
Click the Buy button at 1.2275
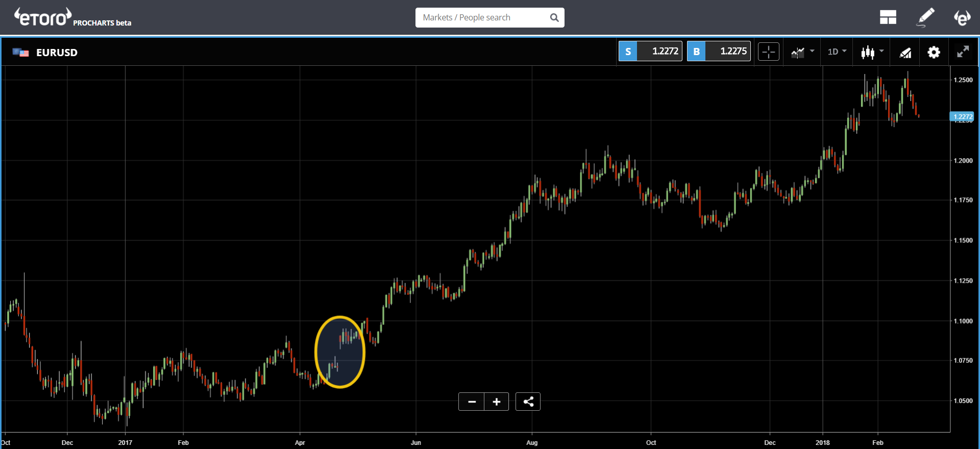click(x=719, y=51)
